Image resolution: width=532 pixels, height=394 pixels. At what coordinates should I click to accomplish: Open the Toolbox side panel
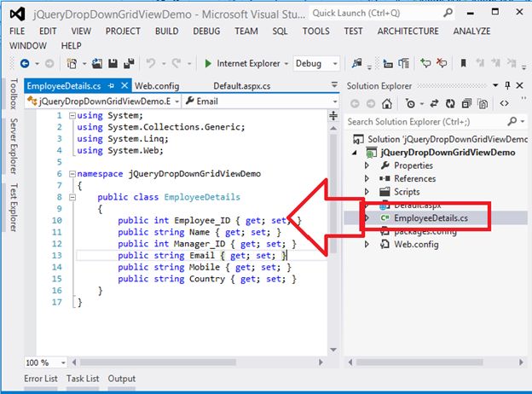pyautogui.click(x=14, y=94)
